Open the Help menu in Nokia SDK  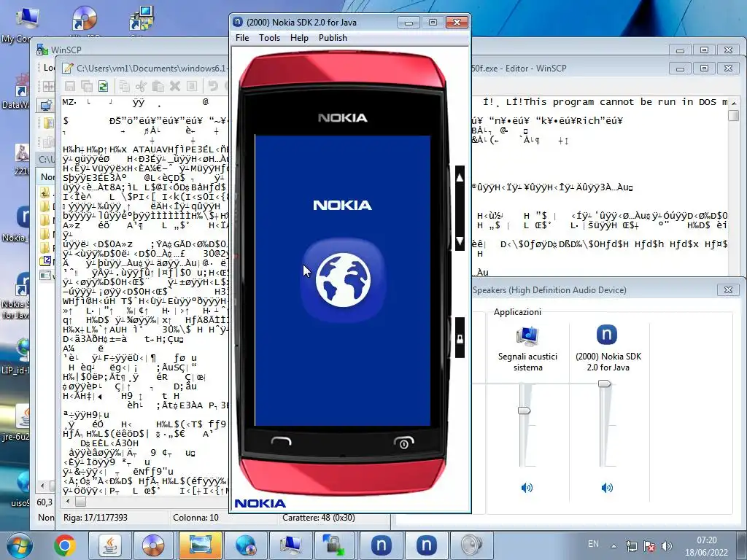coord(299,38)
